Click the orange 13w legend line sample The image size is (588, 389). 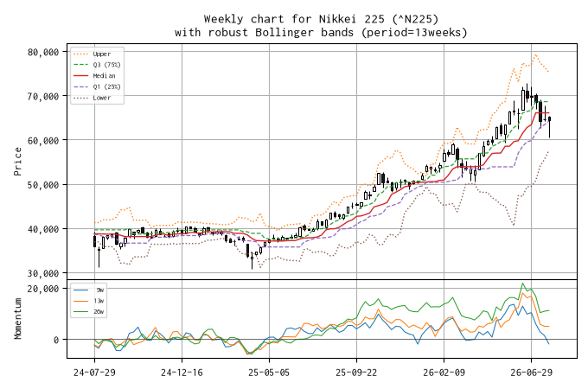(x=81, y=301)
